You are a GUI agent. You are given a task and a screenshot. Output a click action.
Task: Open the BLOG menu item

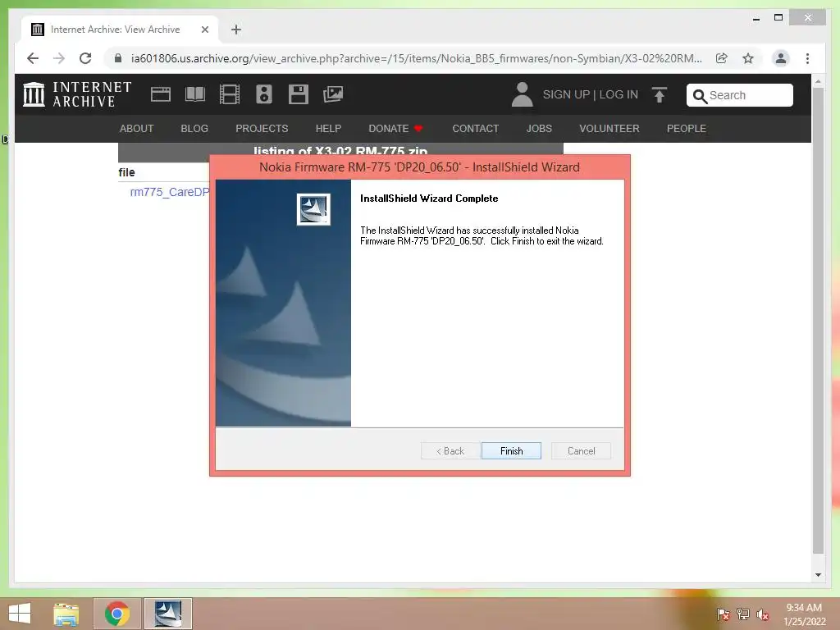[194, 129]
